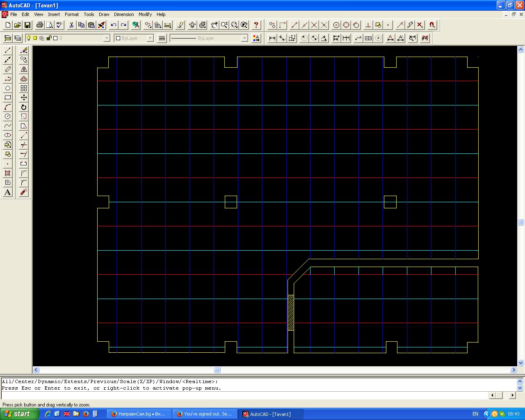Select the Line draw tool

[x=7, y=50]
